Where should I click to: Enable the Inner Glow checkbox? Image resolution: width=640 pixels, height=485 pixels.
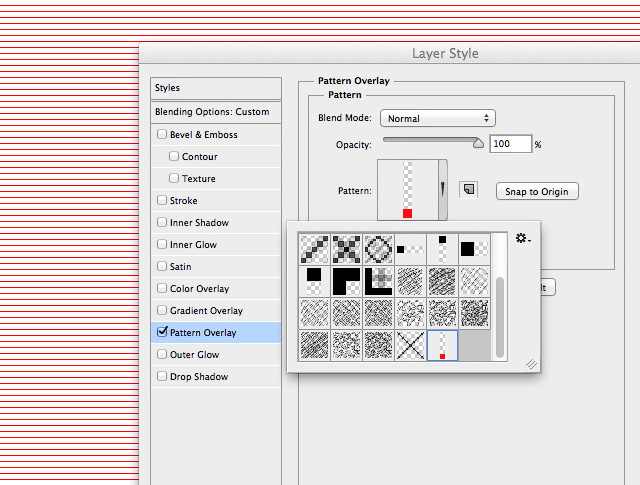[x=162, y=244]
